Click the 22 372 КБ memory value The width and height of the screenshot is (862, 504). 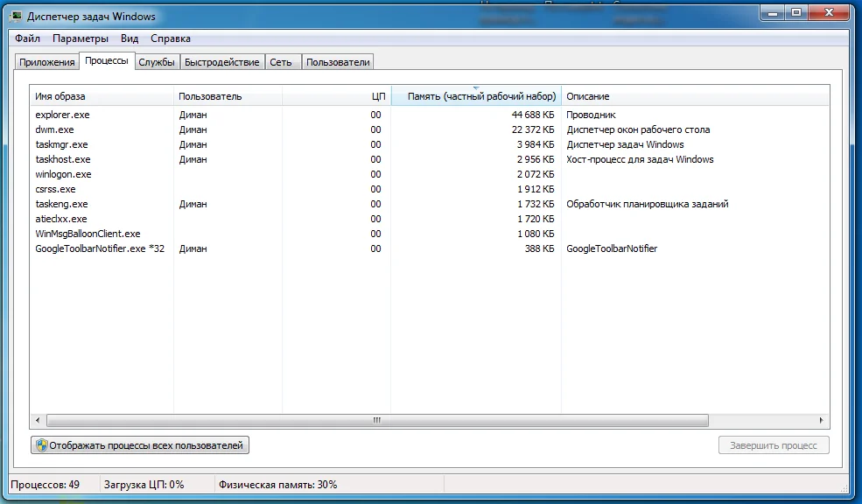(533, 129)
